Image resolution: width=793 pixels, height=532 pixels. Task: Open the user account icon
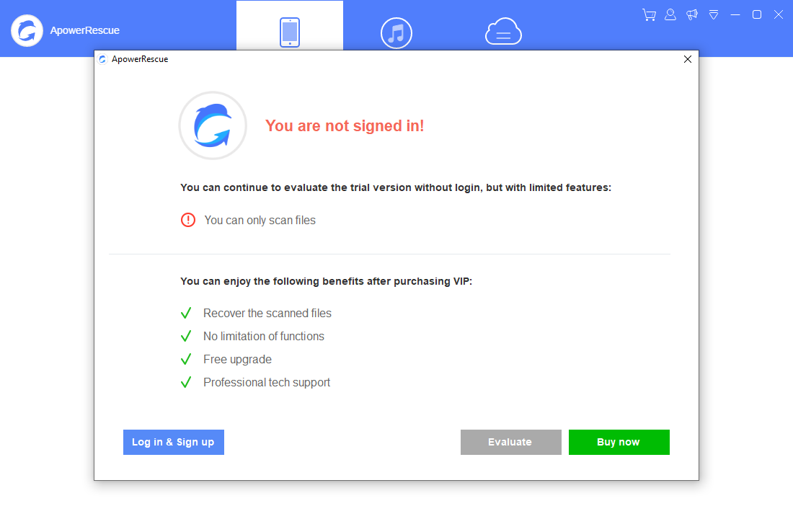coord(670,14)
